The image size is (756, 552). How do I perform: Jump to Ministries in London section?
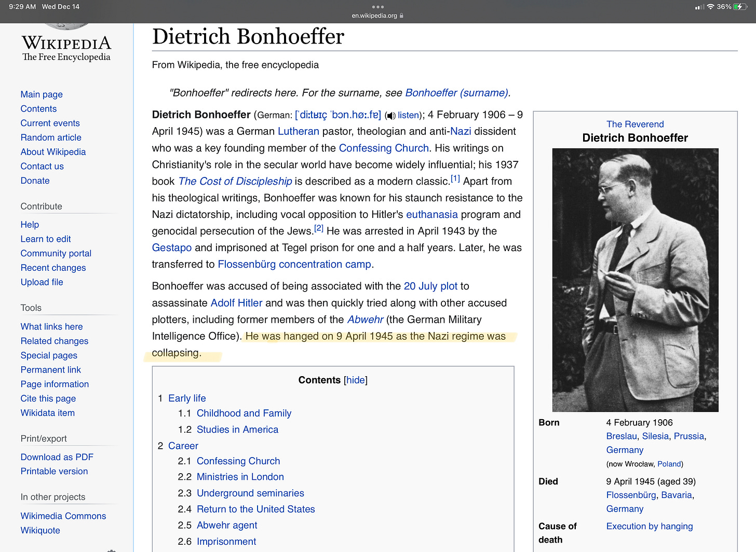[x=240, y=477]
